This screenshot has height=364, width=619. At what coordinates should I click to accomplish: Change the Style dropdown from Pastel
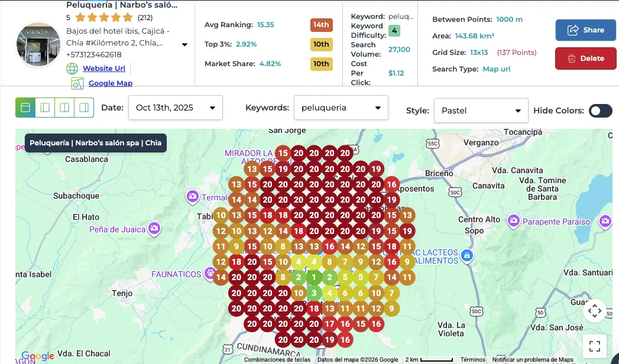pos(480,110)
